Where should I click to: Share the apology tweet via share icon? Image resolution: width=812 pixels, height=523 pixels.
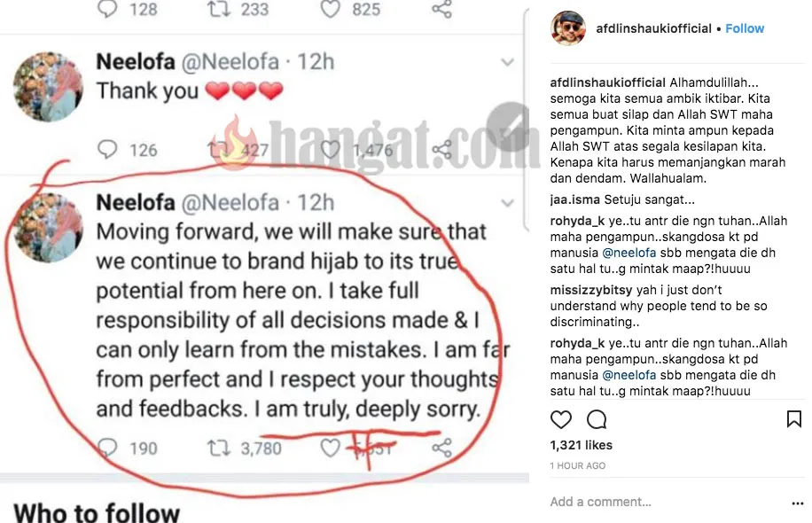441,448
